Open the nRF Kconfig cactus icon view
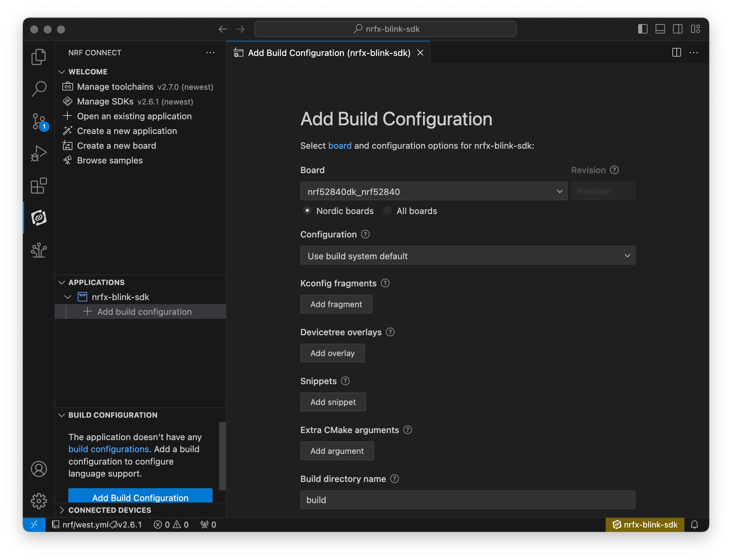The width and height of the screenshot is (732, 560). tap(39, 250)
